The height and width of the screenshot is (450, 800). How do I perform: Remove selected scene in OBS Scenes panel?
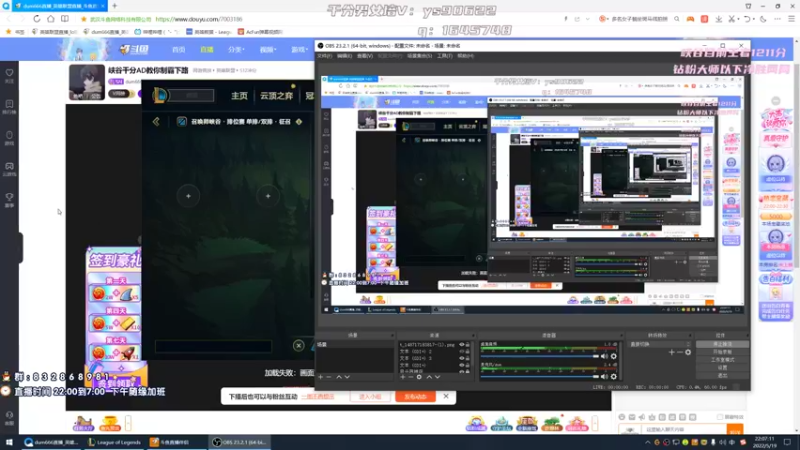[329, 377]
